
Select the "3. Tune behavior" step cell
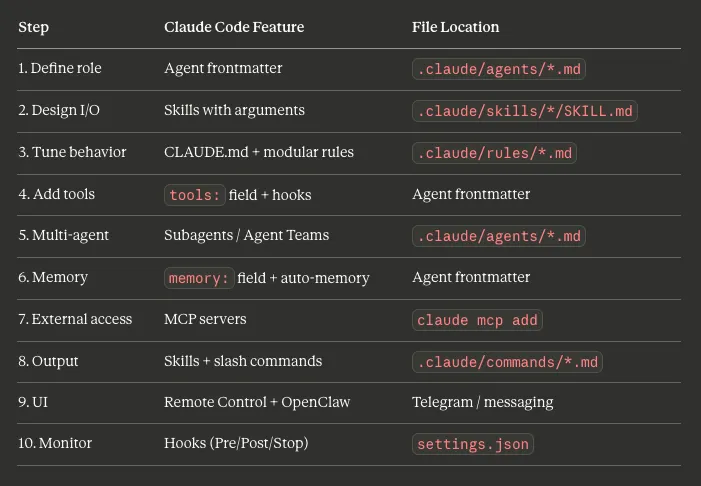[x=72, y=152]
